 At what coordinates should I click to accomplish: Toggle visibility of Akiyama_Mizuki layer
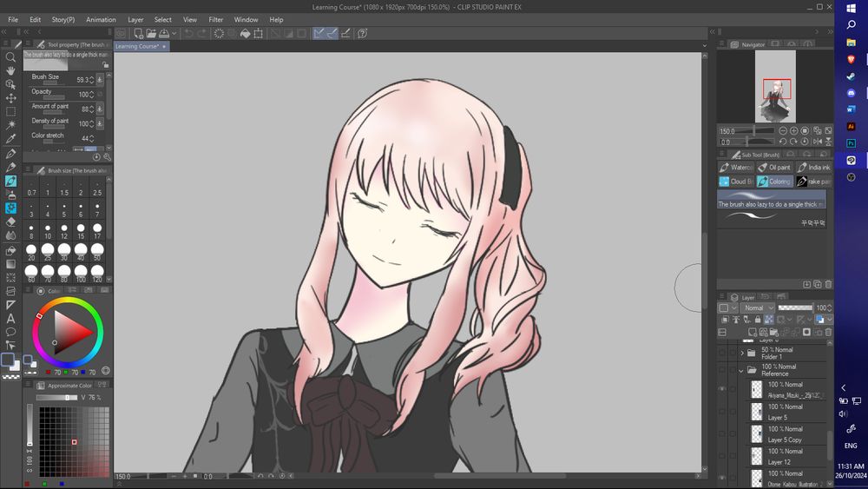[722, 389]
